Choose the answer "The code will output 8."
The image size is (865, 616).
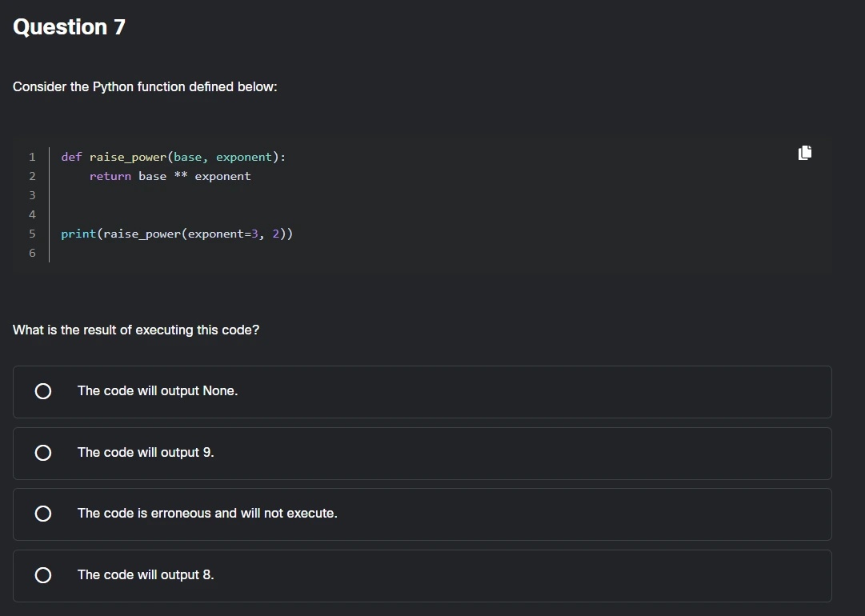point(145,574)
